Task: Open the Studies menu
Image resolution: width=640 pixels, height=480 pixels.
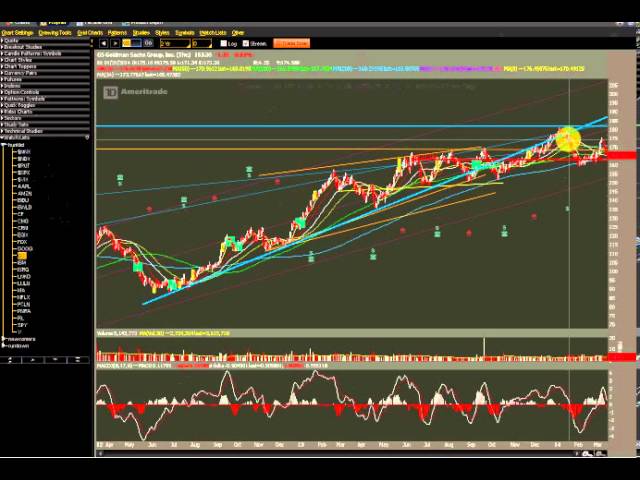Action: 141,33
